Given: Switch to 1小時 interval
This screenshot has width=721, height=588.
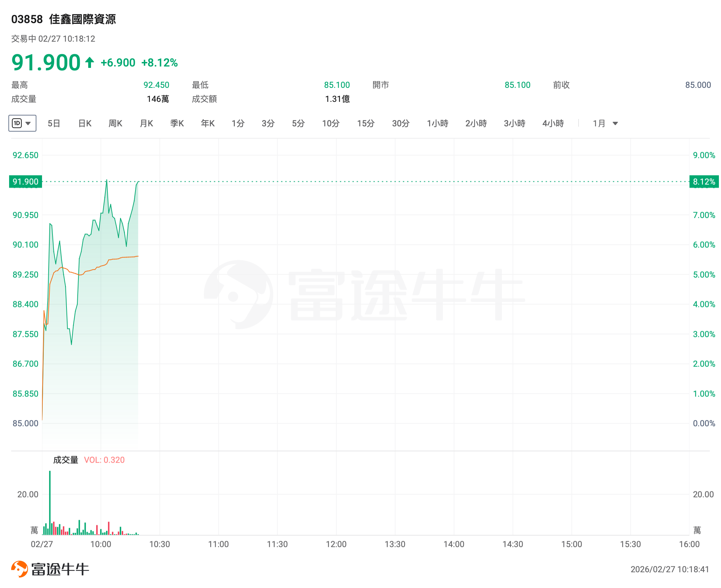Looking at the screenshot, I should click(437, 123).
